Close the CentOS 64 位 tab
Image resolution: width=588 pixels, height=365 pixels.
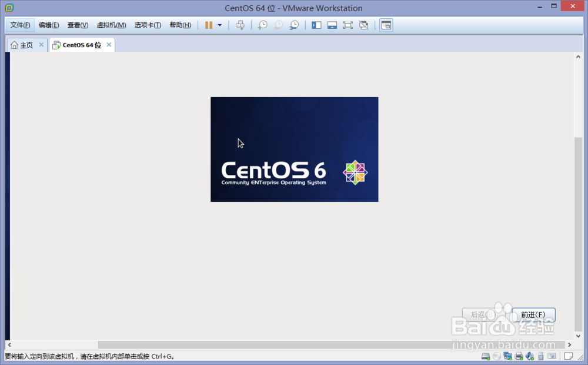(109, 45)
